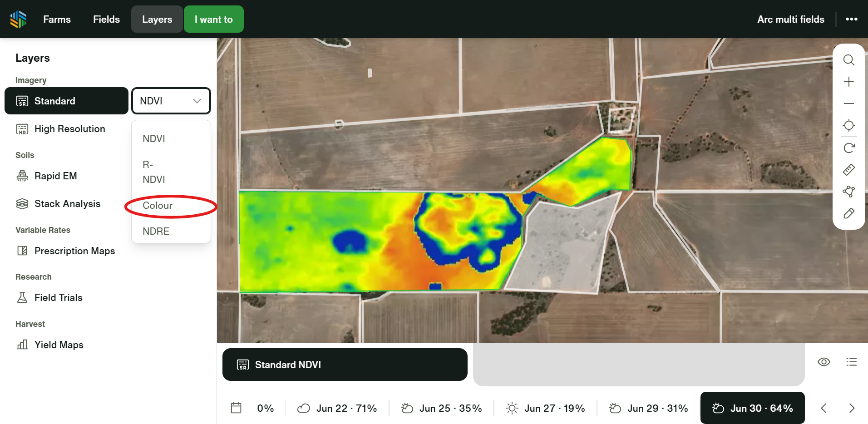The width and height of the screenshot is (868, 424).
Task: Select the ruler measure tool
Action: 848,170
